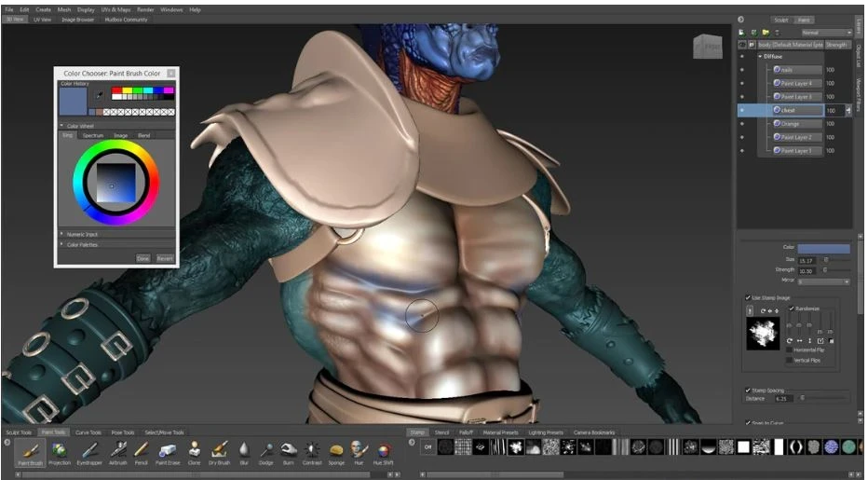Select the Sponge tool
Image resolution: width=868 pixels, height=480 pixels.
(336, 453)
